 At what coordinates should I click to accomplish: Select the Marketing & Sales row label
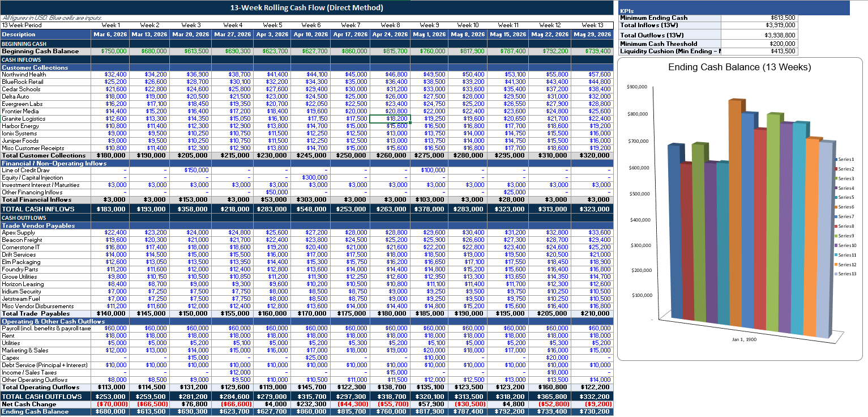coord(46,350)
